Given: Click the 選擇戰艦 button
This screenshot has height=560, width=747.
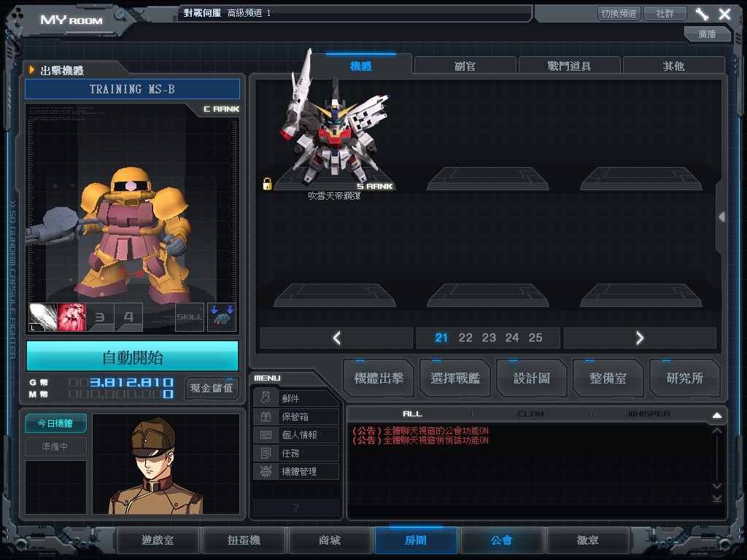Looking at the screenshot, I should [455, 378].
